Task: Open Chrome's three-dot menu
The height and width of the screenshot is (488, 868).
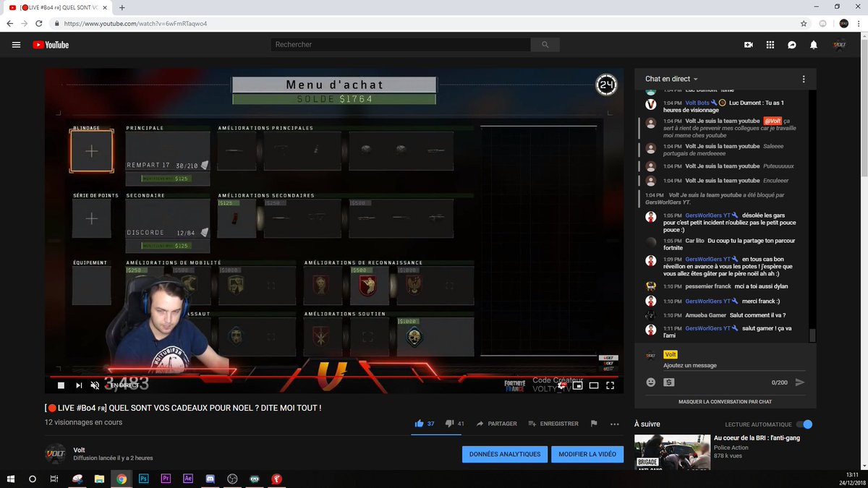Action: [859, 23]
